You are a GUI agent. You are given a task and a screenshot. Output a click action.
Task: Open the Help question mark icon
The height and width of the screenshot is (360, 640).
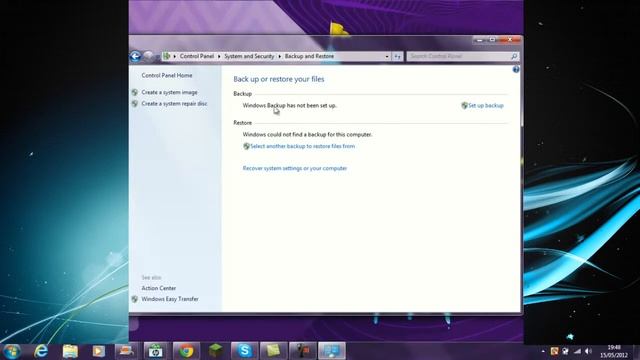tap(516, 70)
